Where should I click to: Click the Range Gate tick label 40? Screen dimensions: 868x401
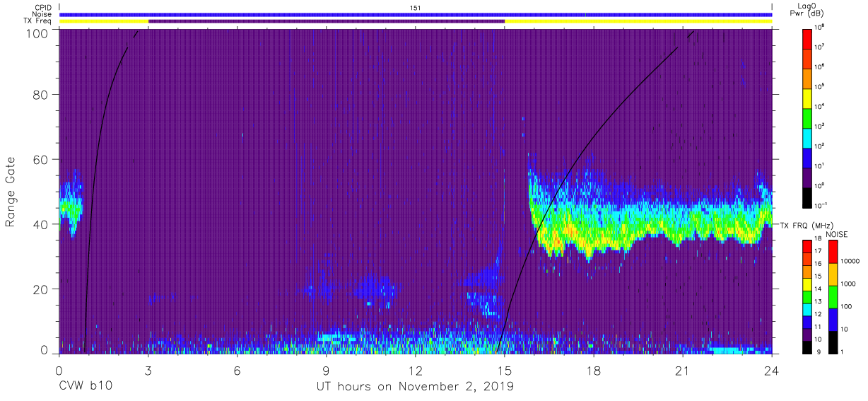click(x=39, y=224)
